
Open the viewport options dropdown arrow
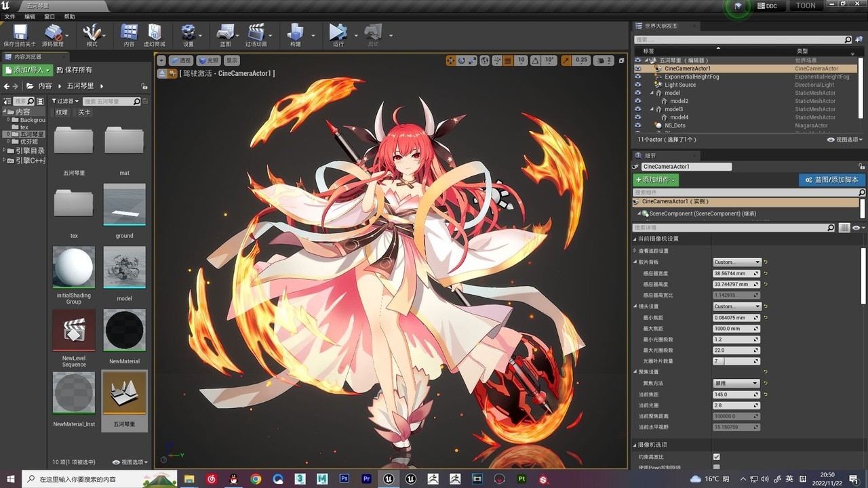(x=161, y=60)
